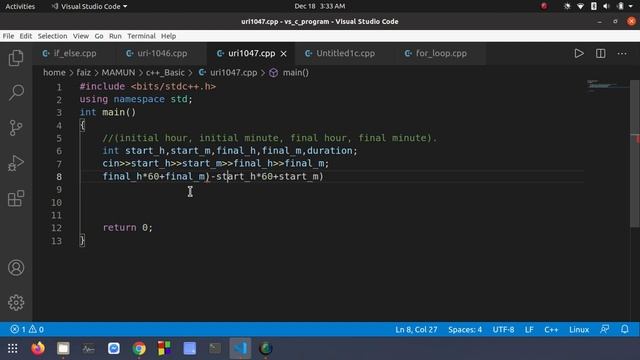640x360 pixels.
Task: Open notifications bell in status bar
Action: click(x=624, y=329)
